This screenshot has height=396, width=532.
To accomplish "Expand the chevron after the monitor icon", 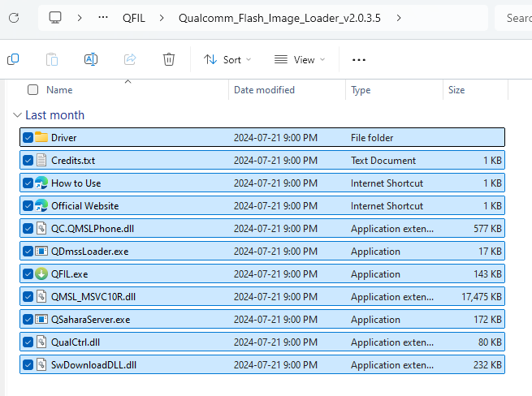I will coord(80,18).
